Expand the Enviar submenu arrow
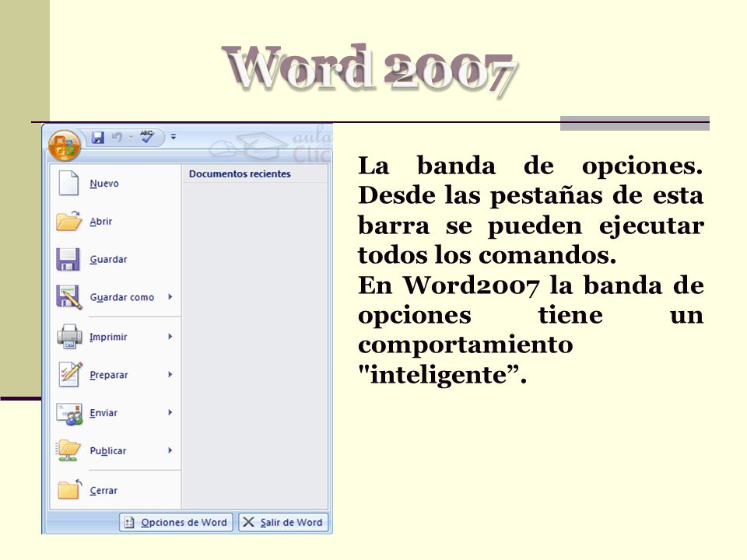Screen dimensions: 747x560 pos(170,412)
